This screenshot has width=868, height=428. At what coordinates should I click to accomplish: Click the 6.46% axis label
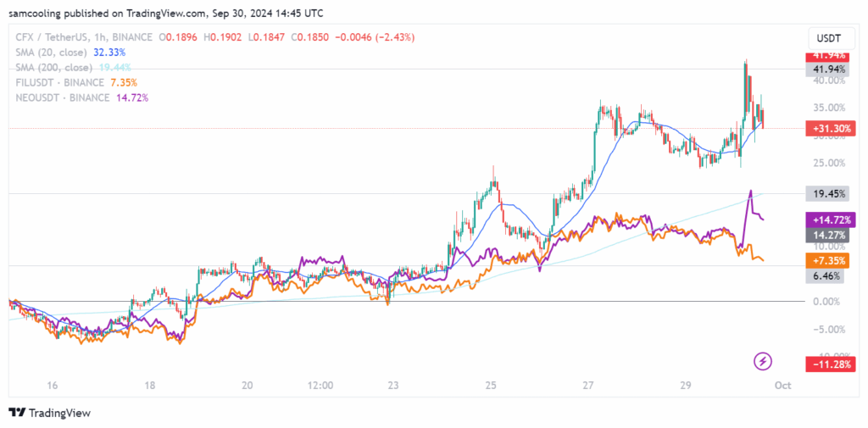coord(825,275)
